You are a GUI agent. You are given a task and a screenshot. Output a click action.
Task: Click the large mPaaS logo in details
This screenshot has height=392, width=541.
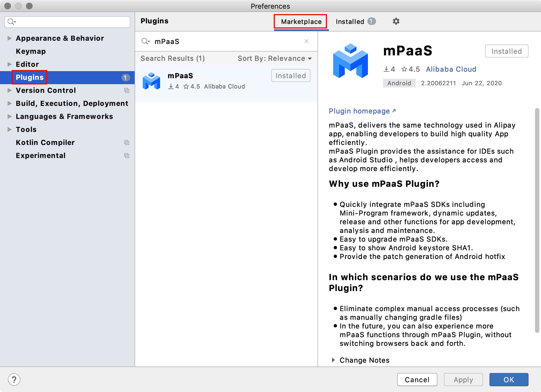350,61
